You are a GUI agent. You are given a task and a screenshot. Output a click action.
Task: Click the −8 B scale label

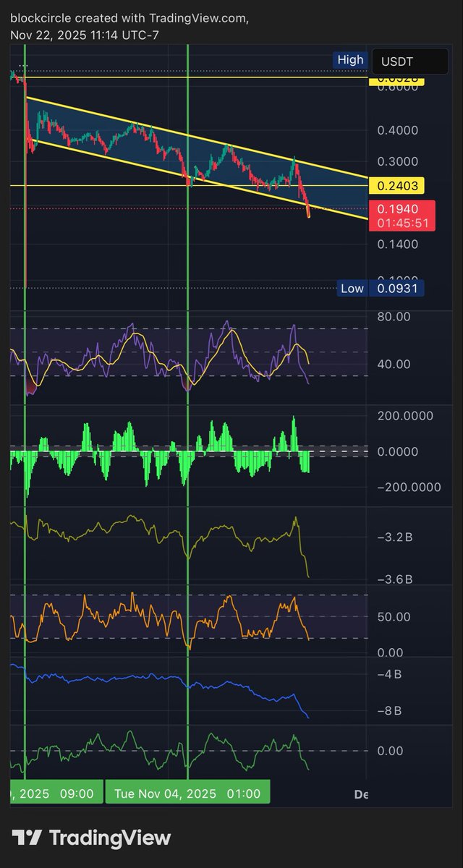390,711
